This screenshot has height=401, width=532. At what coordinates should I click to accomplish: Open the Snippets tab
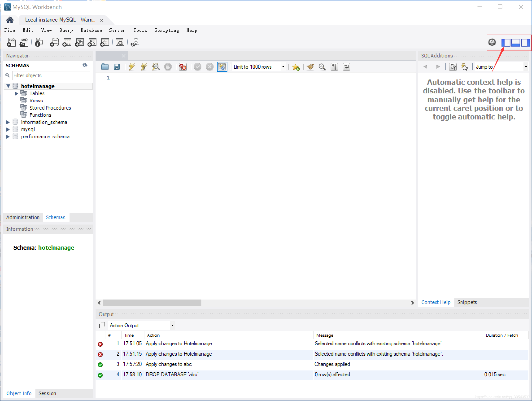[467, 302]
